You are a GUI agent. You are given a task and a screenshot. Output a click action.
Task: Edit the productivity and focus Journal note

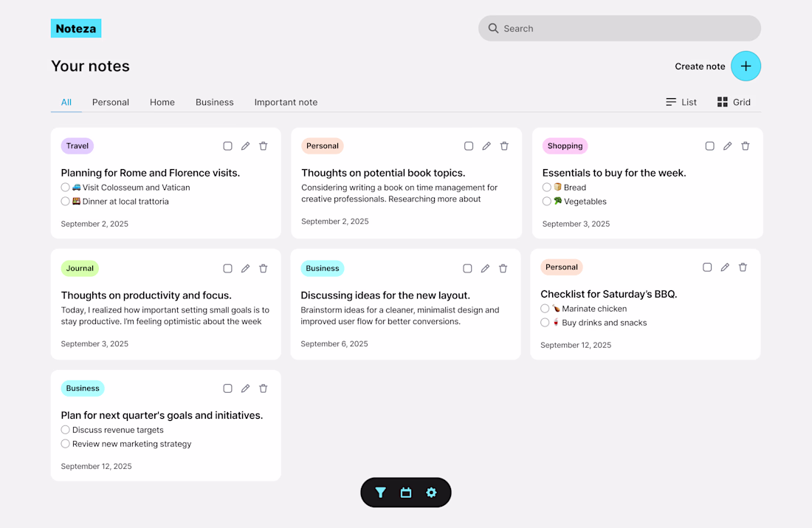click(x=246, y=268)
